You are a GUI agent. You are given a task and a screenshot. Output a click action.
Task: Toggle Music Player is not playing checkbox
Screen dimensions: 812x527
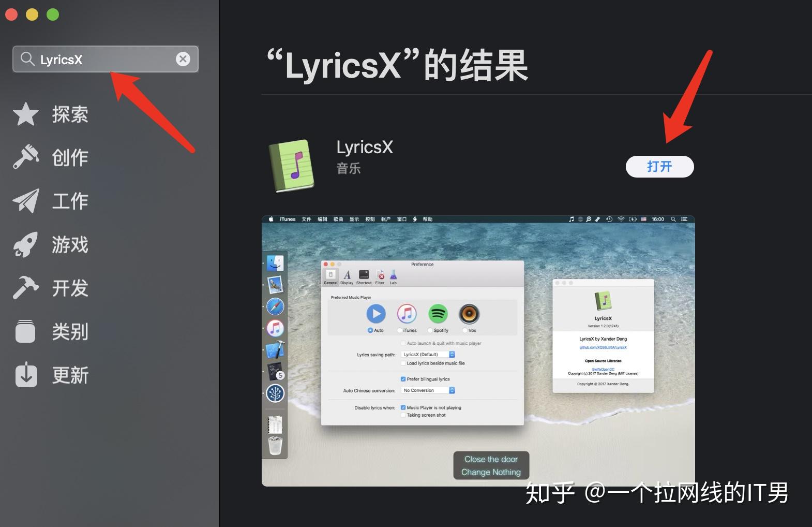coord(403,407)
